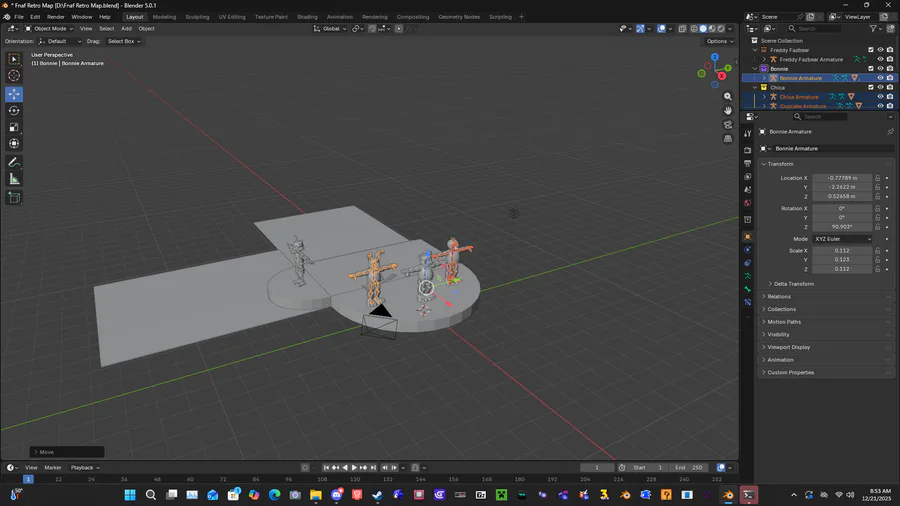Viewport: 900px width, 506px height.
Task: Open the Physics properties tab
Action: click(747, 250)
